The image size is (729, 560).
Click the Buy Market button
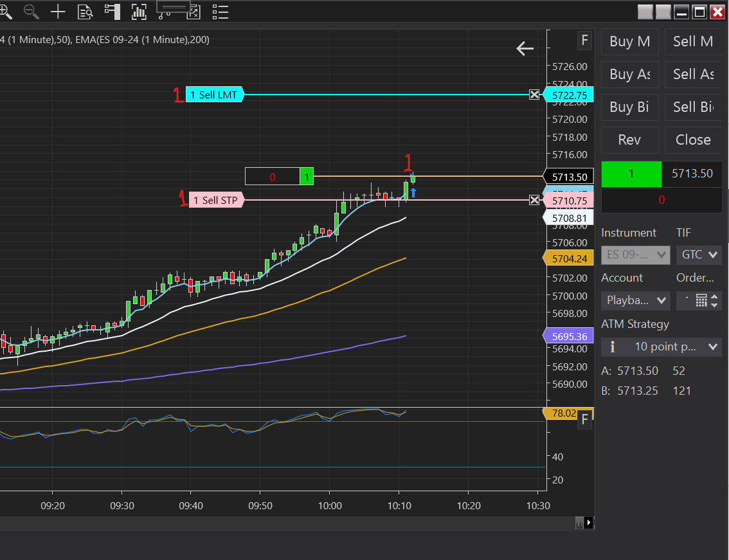(630, 41)
